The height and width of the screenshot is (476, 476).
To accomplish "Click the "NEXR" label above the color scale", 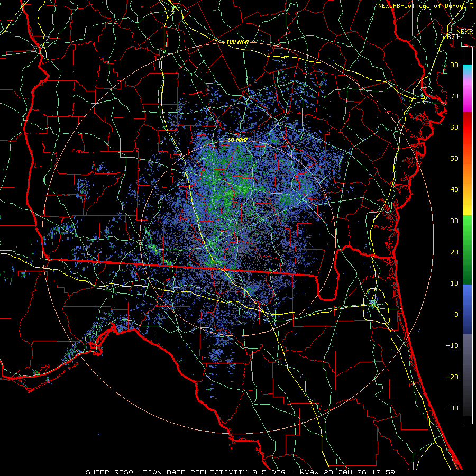I will click(464, 32).
